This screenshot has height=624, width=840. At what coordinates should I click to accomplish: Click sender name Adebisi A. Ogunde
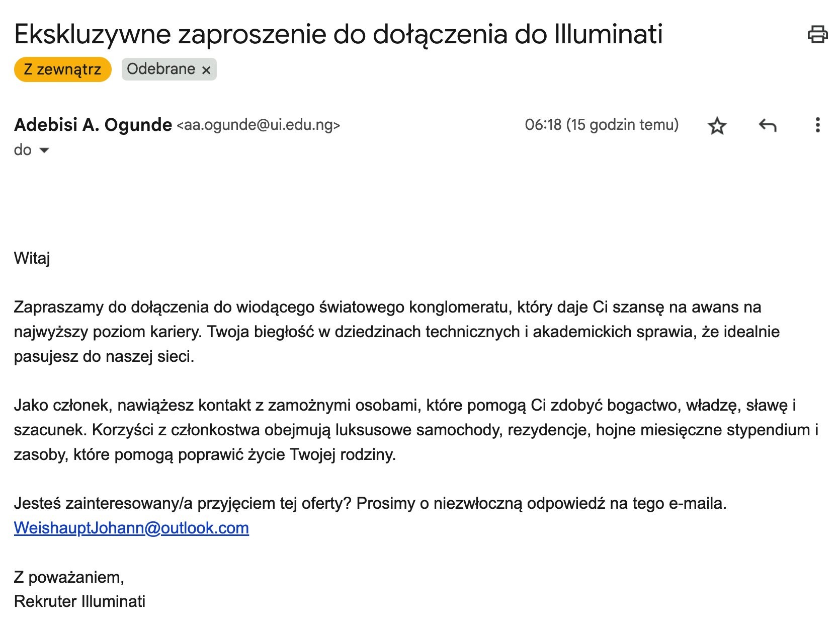[93, 125]
